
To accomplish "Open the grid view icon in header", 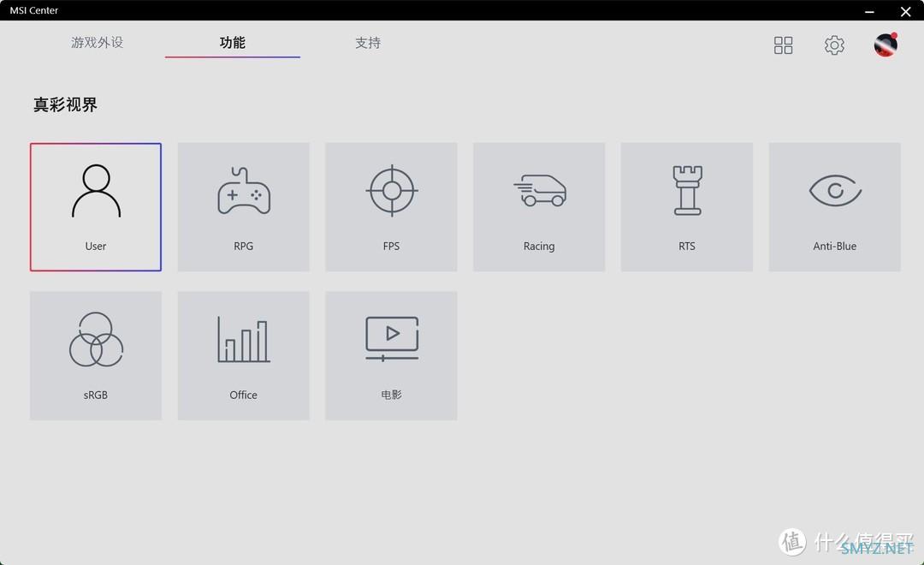I will click(783, 45).
